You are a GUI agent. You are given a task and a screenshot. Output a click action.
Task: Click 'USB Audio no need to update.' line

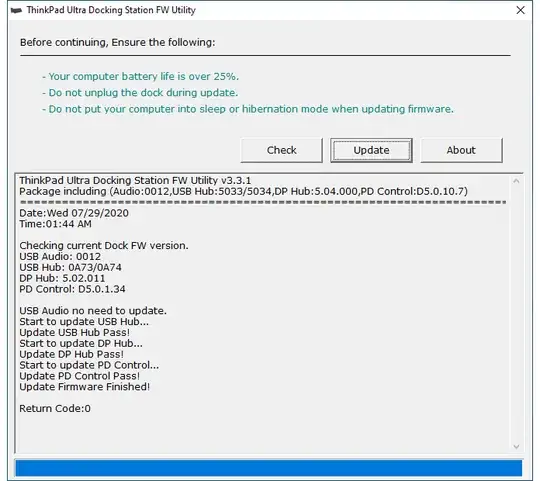coord(93,311)
